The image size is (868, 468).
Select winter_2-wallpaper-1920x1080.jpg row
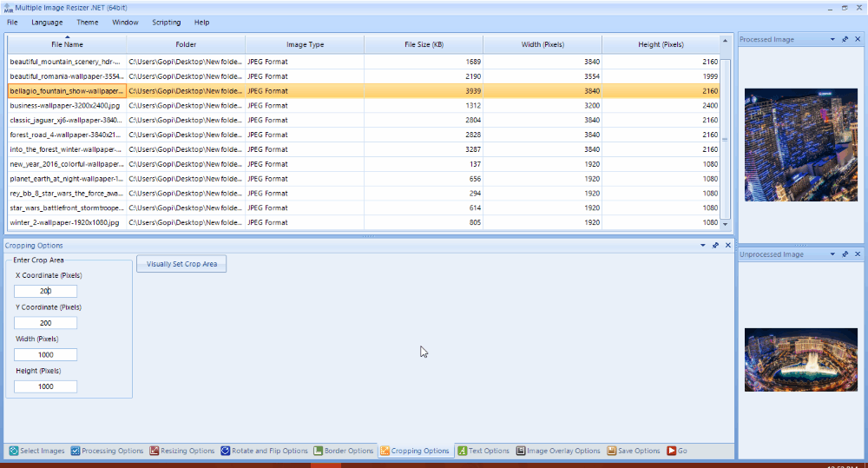point(364,222)
